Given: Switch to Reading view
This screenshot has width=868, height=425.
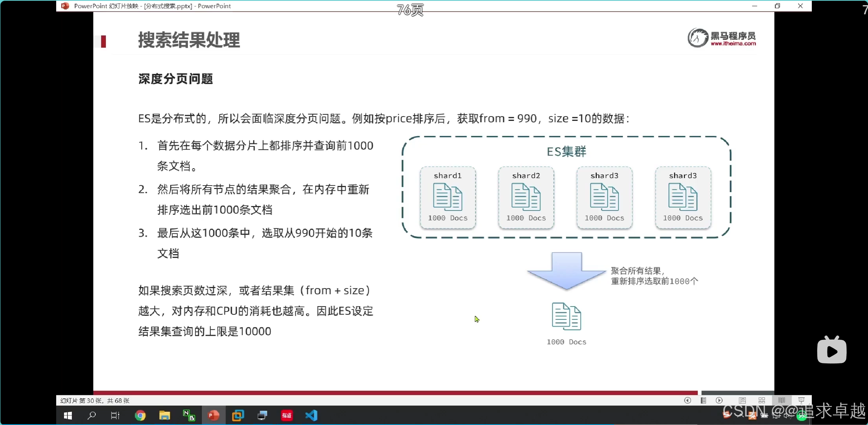Looking at the screenshot, I should [782, 400].
